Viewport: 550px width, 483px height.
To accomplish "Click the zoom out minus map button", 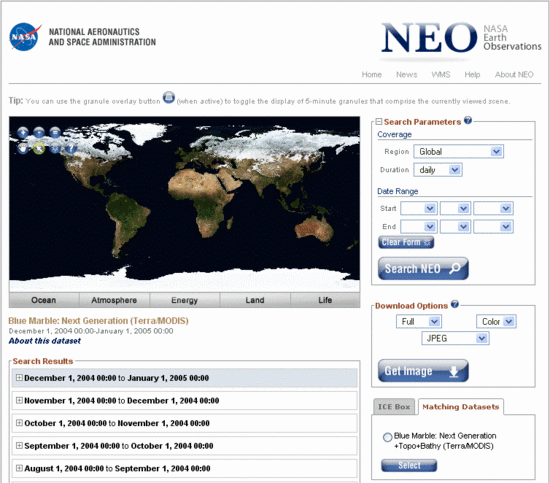I will click(x=39, y=132).
